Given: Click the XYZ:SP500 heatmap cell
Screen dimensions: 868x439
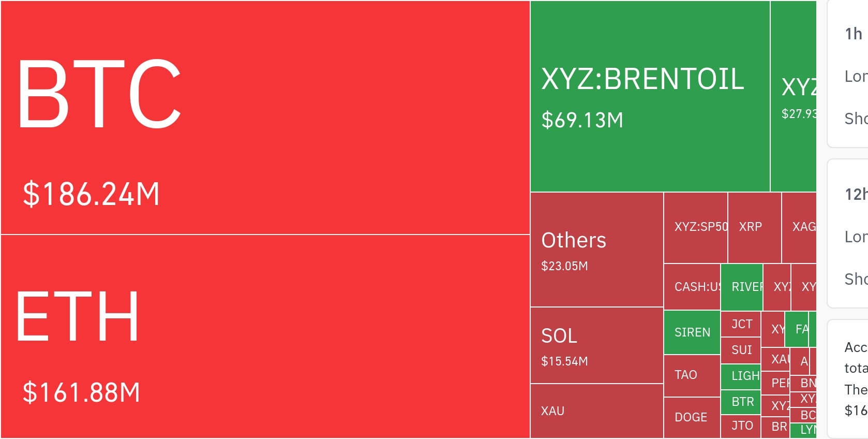Looking at the screenshot, I should click(x=696, y=227).
